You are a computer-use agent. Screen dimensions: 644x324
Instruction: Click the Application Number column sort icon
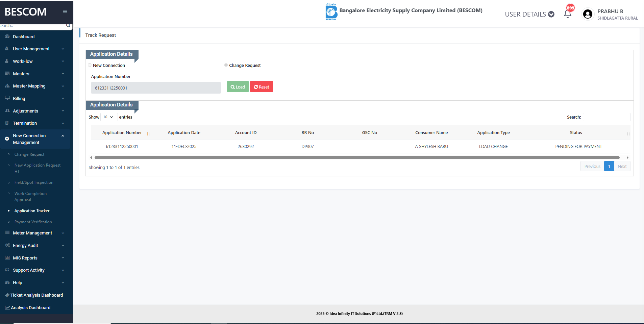pyautogui.click(x=148, y=134)
